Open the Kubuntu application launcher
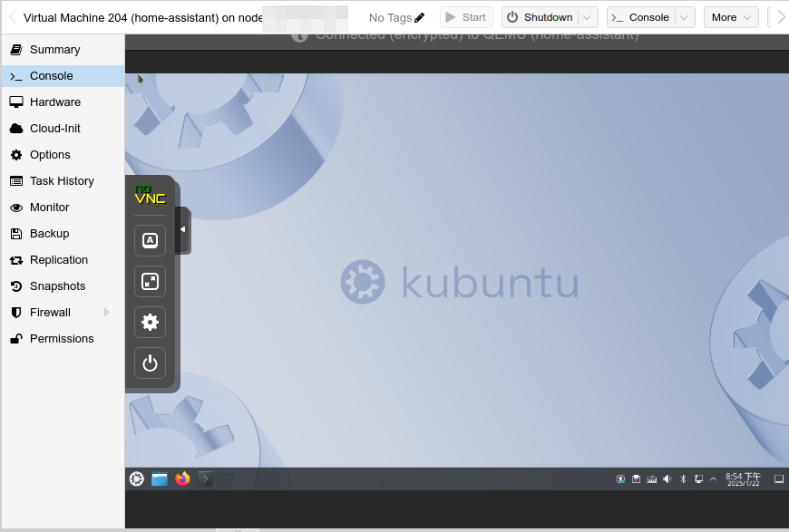The image size is (789, 532). tap(136, 479)
